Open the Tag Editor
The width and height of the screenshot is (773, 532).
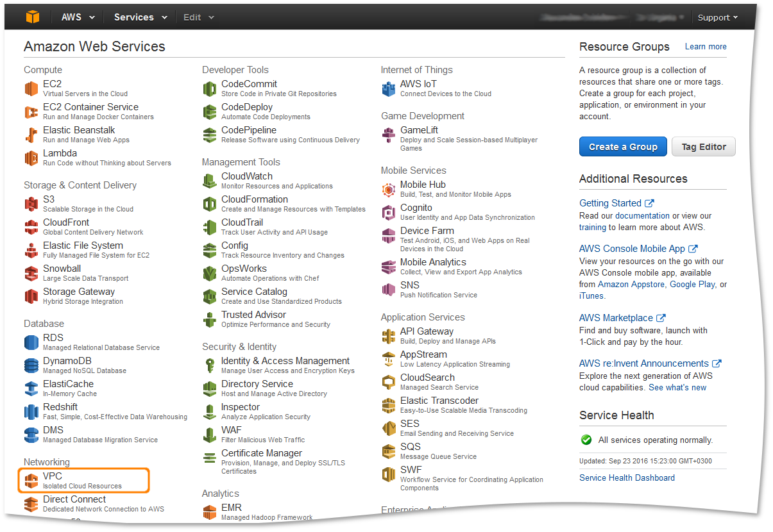coord(703,146)
